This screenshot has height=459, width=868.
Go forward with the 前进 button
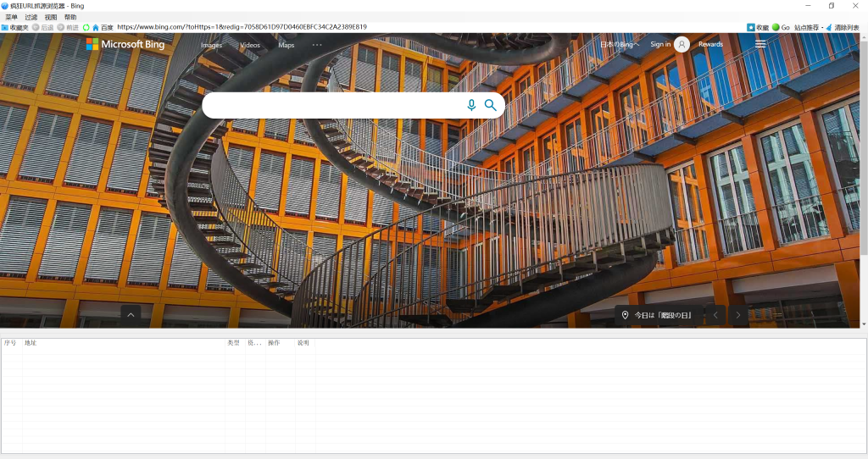coord(68,27)
